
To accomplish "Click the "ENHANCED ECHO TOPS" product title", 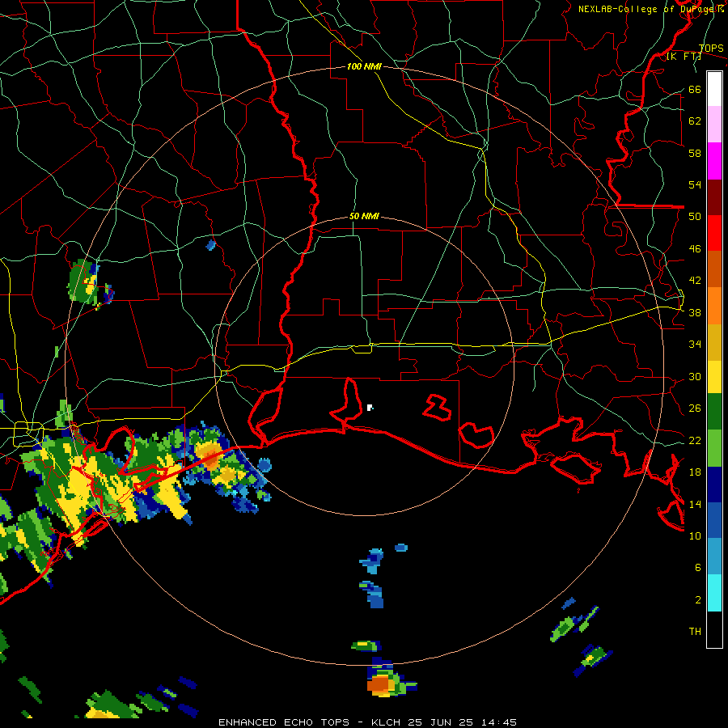I will pyautogui.click(x=284, y=722).
